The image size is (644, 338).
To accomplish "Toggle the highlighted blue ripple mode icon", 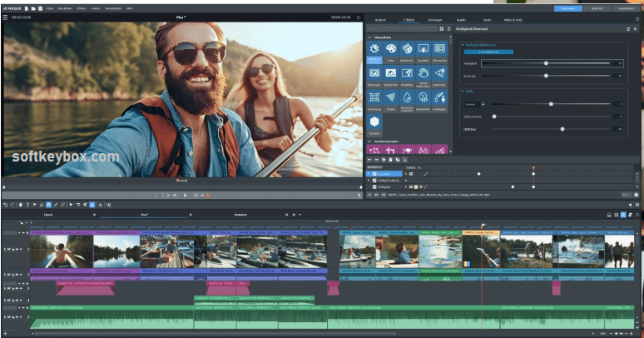I will coord(92,205).
